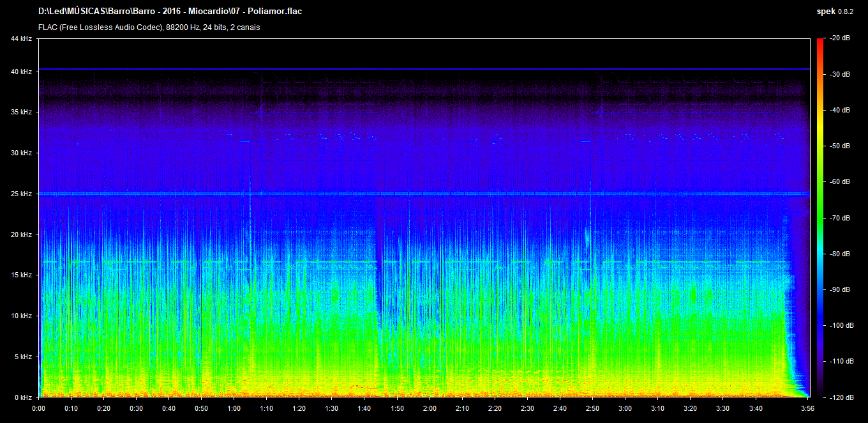Click the 0:30 time axis label
Viewport: 868px width, 423px height.
point(136,408)
